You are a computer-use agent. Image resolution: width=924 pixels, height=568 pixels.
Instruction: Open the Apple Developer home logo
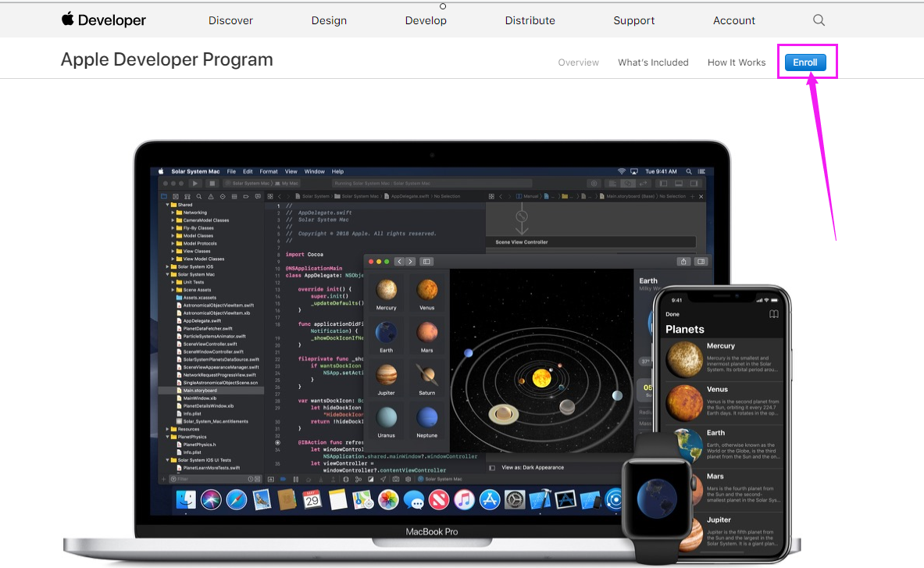tap(104, 20)
